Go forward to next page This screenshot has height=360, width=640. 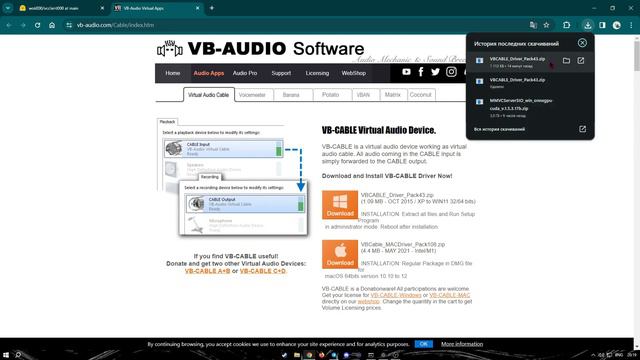click(x=23, y=25)
